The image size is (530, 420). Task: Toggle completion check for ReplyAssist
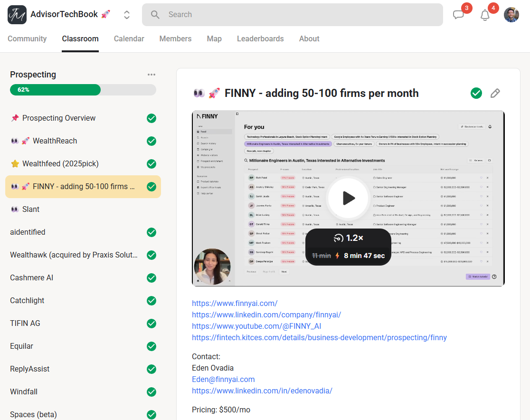pyautogui.click(x=151, y=369)
